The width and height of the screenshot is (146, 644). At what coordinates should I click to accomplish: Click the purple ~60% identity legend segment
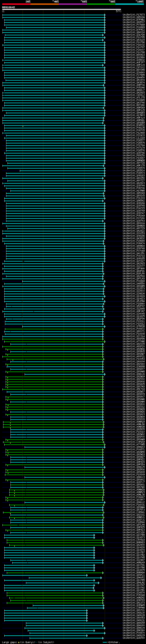coord(73,4)
